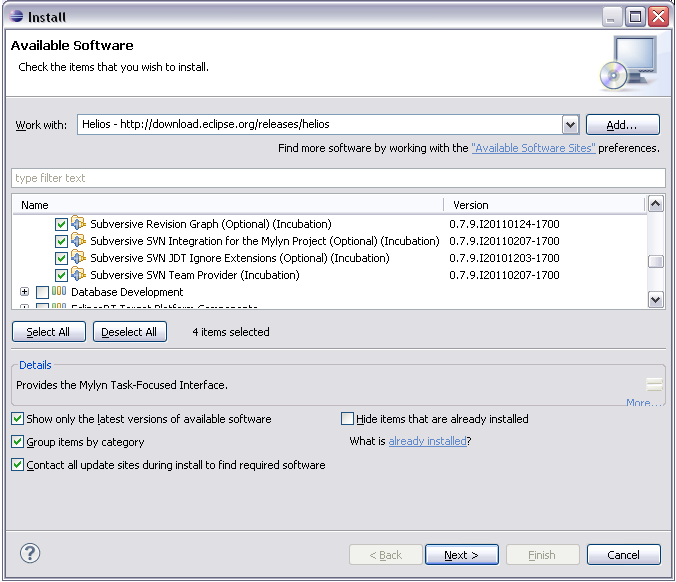Open the already installed link
This screenshot has width=676, height=582.
click(x=427, y=441)
